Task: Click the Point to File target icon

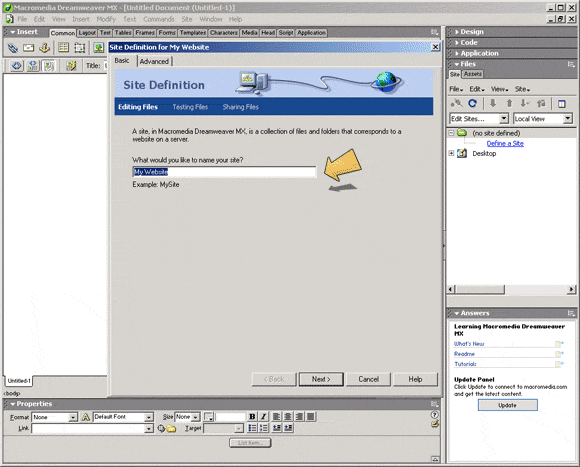Action: [x=161, y=428]
